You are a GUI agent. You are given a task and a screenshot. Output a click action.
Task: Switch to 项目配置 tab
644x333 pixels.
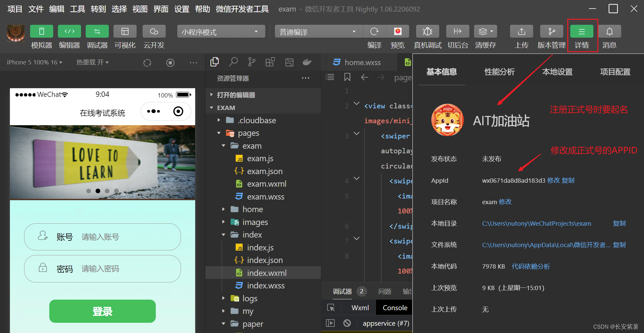tap(615, 72)
